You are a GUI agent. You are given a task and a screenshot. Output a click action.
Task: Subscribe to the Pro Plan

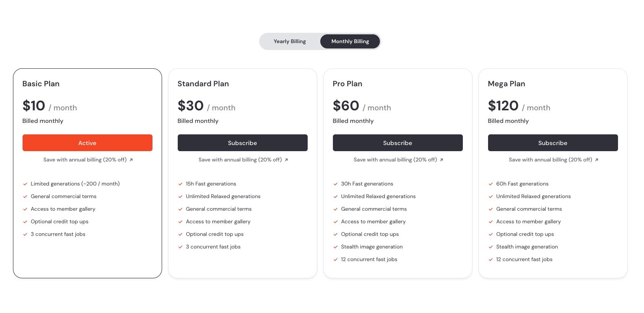pos(397,143)
